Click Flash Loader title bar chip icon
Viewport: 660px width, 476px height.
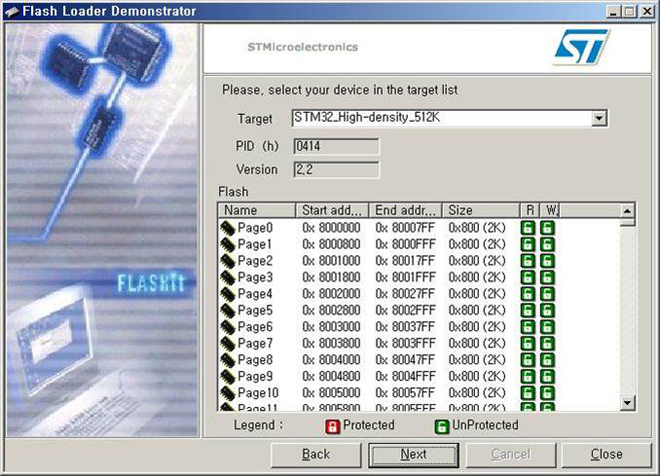pos(11,11)
